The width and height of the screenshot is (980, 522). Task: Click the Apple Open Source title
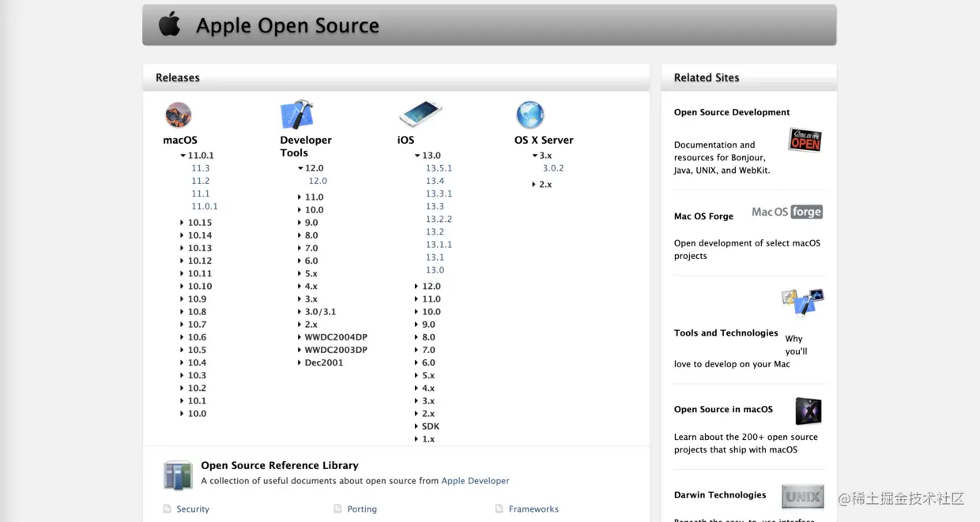pyautogui.click(x=288, y=25)
